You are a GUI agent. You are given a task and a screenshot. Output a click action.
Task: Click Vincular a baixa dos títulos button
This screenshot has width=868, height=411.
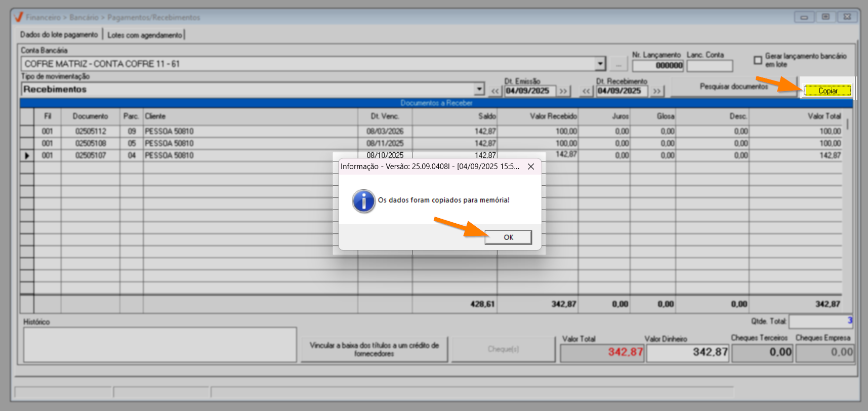click(x=374, y=349)
